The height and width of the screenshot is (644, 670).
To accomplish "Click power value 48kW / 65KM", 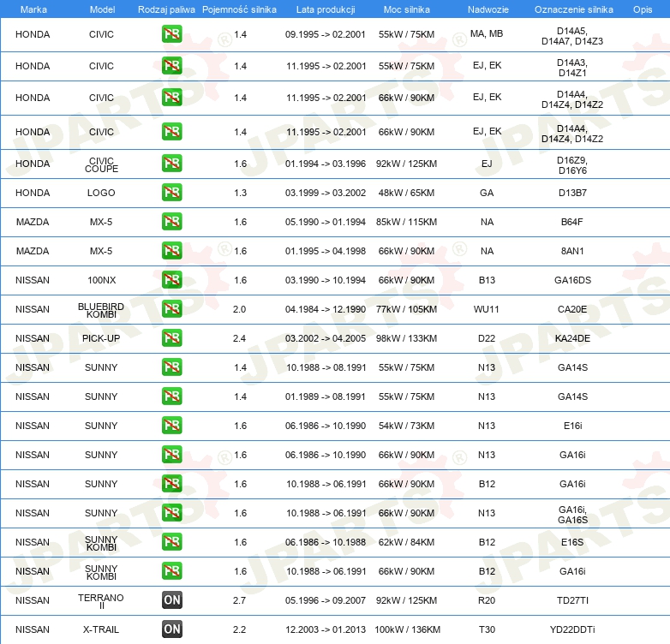I will pos(406,193).
